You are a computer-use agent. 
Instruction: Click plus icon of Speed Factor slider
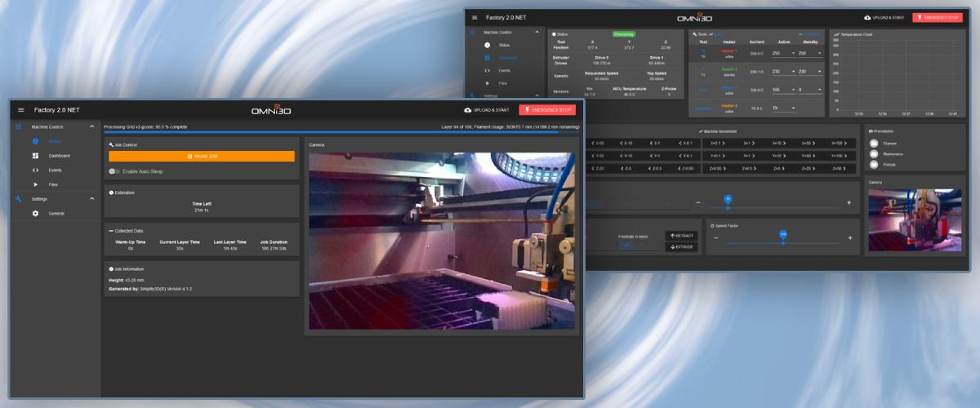point(849,237)
